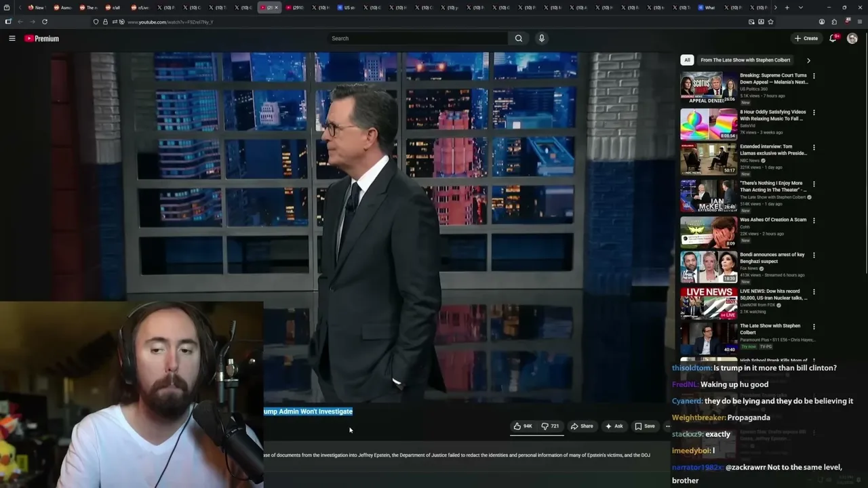Open the LIVE NEWS Dow thumbnail
The width and height of the screenshot is (868, 488).
point(709,303)
